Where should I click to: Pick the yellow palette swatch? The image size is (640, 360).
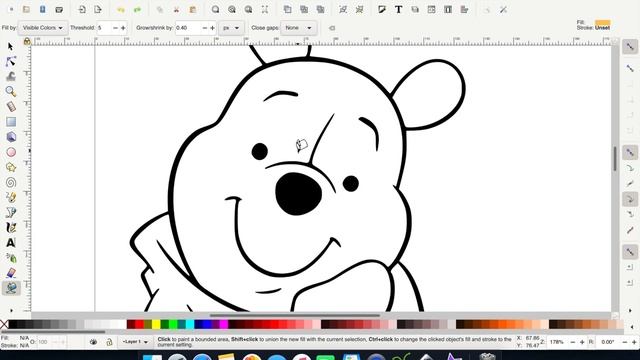tap(156, 324)
